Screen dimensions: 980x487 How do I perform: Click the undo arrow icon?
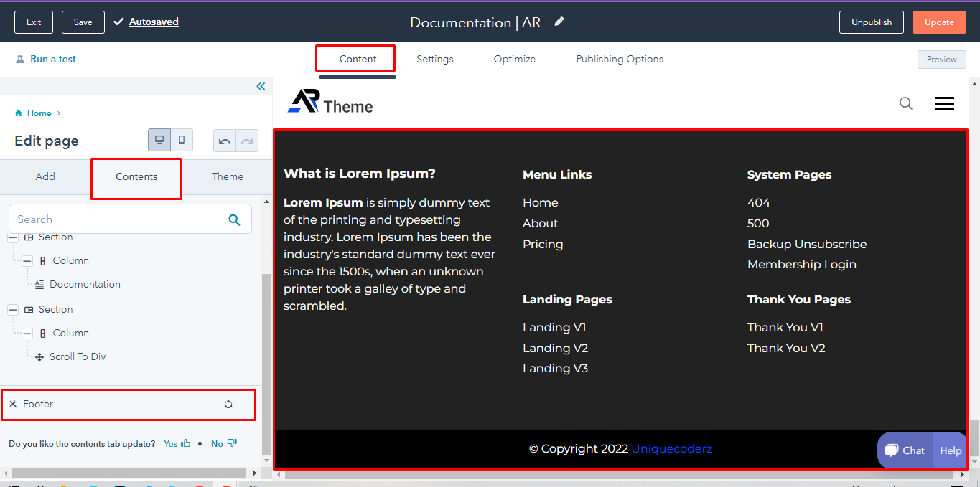pos(225,141)
